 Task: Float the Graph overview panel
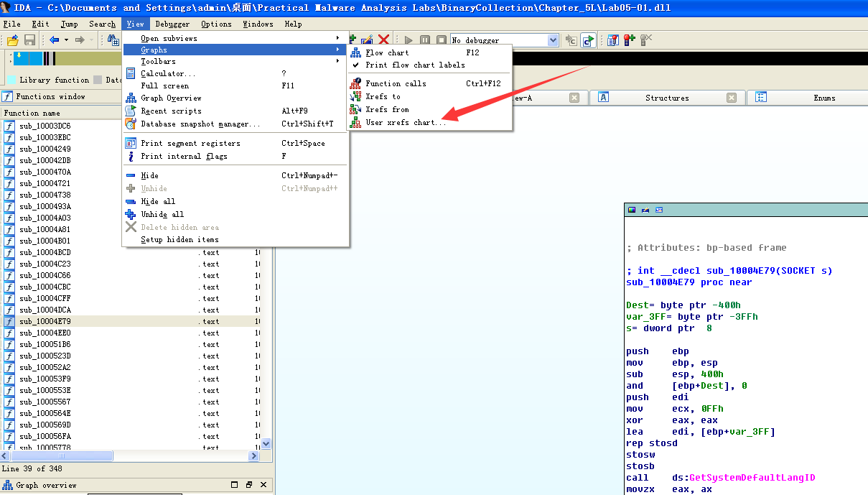click(249, 485)
